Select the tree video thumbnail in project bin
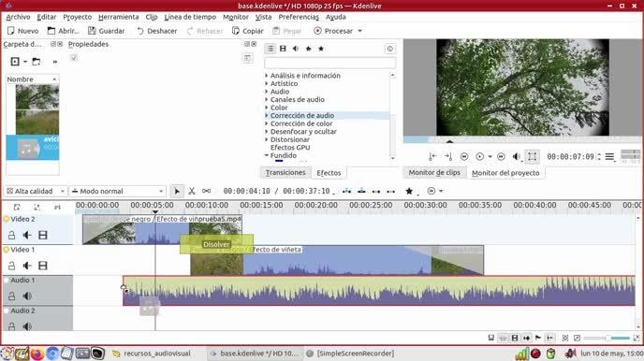644x361 pixels. (x=37, y=97)
